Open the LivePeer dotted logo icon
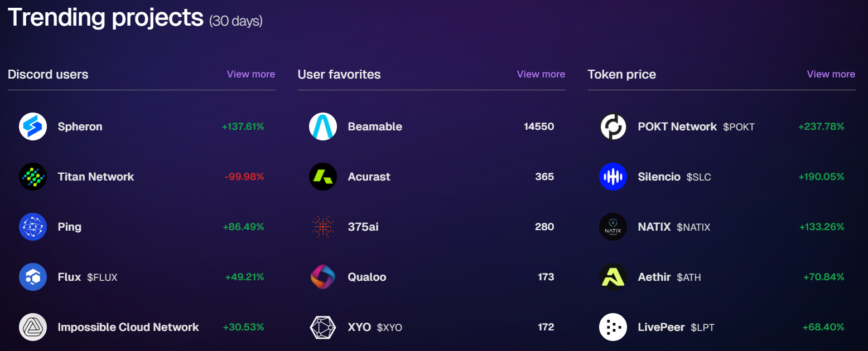 (613, 327)
